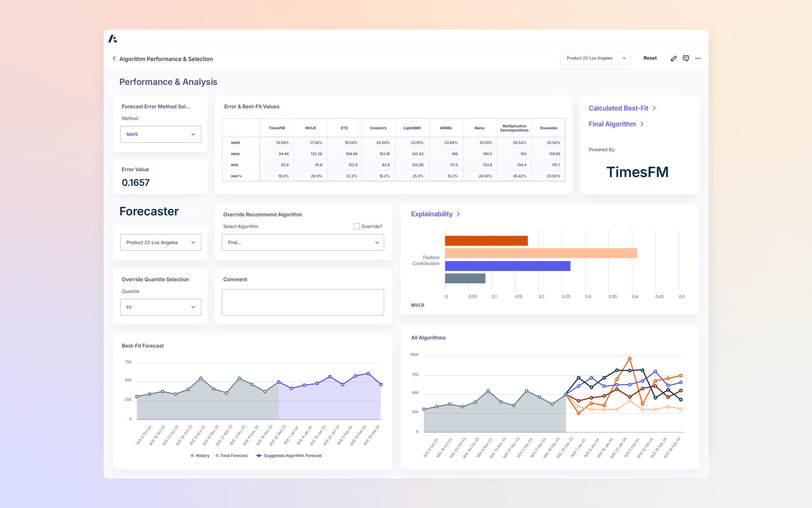Click the TimesFM column header
The height and width of the screenshot is (508, 812).
pos(276,128)
